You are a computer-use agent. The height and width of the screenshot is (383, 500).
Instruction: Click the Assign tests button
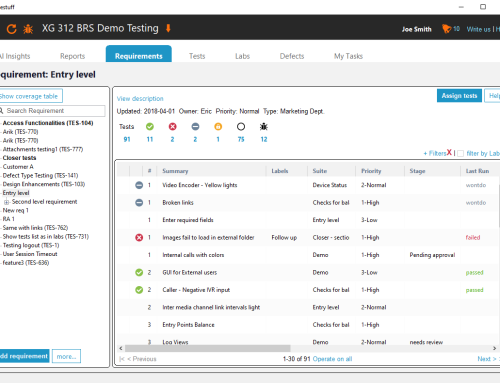(459, 96)
